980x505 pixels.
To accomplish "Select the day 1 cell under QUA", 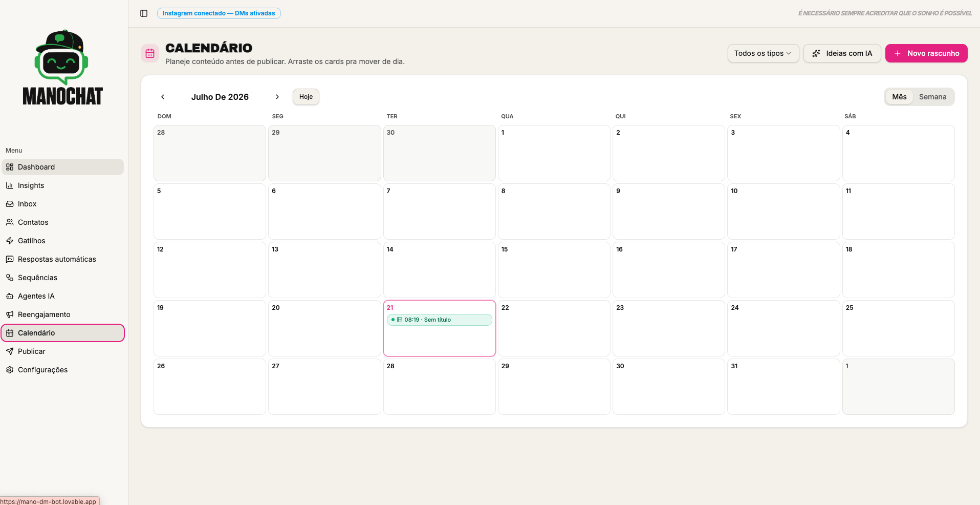I will (554, 153).
